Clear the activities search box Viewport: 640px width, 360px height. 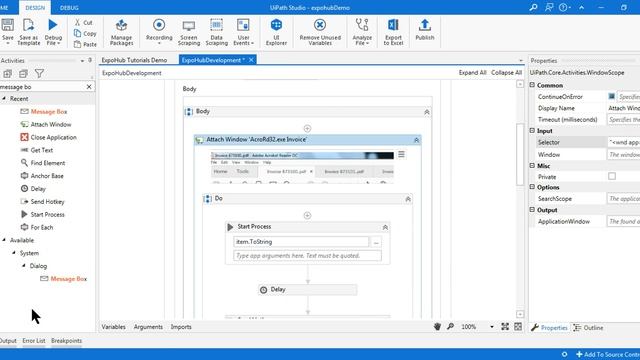[89, 87]
